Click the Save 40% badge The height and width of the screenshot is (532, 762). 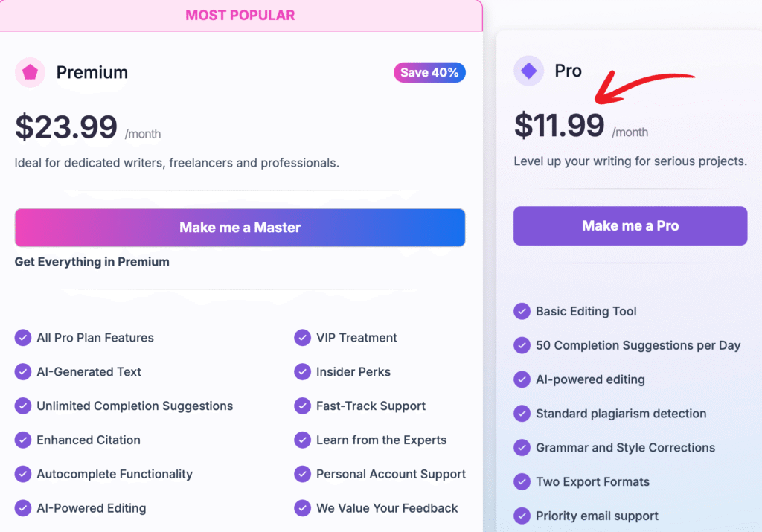coord(429,73)
